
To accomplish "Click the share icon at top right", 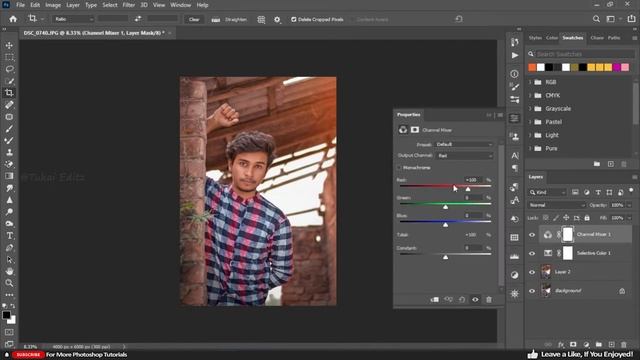I will 631,19.
